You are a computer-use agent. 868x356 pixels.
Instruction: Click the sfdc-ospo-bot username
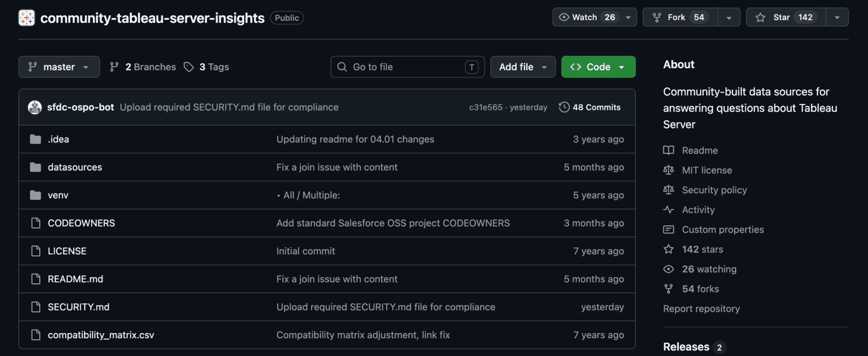tap(80, 107)
